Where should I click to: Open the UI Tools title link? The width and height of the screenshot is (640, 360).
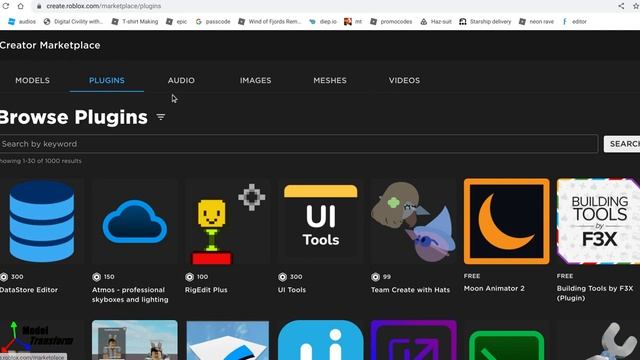point(292,290)
